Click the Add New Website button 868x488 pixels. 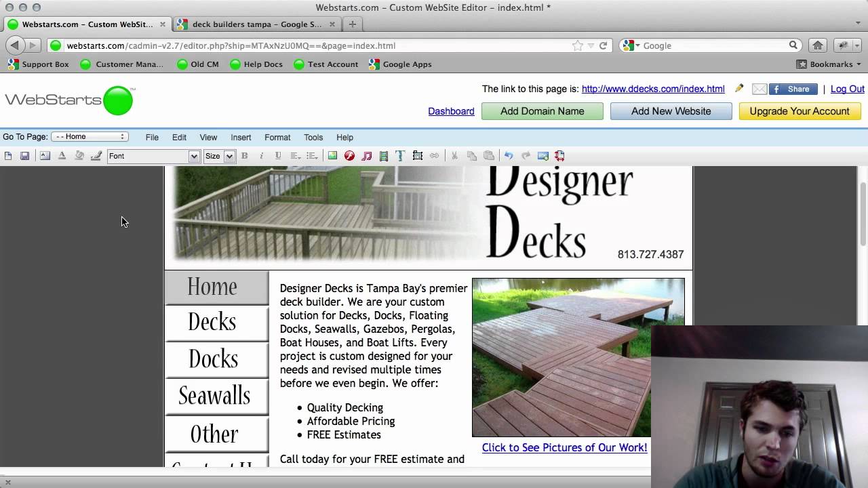coord(671,111)
